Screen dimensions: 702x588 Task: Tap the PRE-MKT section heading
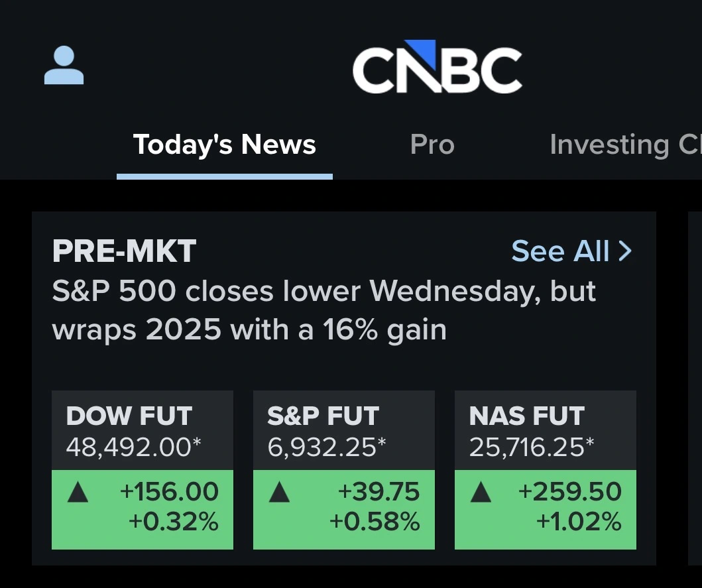pyautogui.click(x=124, y=251)
